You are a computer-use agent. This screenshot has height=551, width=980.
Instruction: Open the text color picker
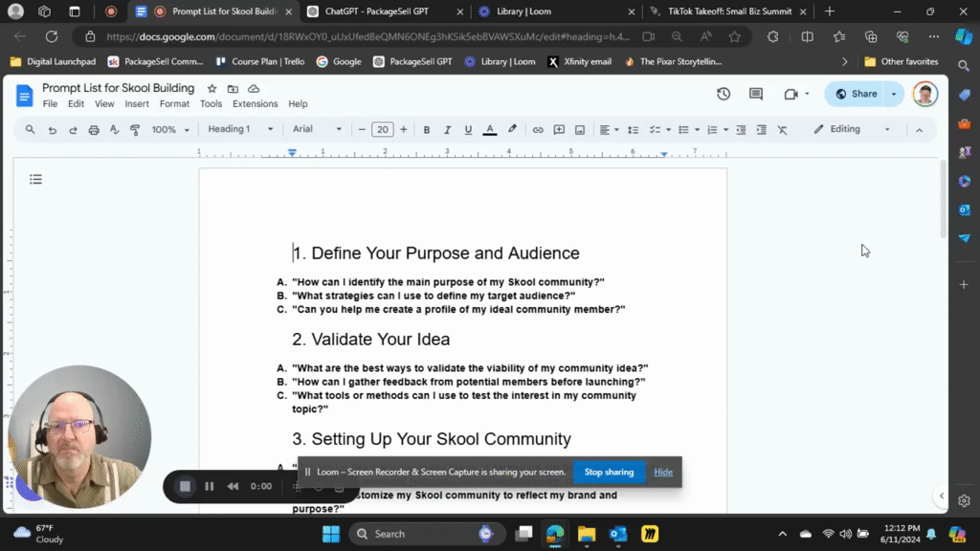(489, 128)
